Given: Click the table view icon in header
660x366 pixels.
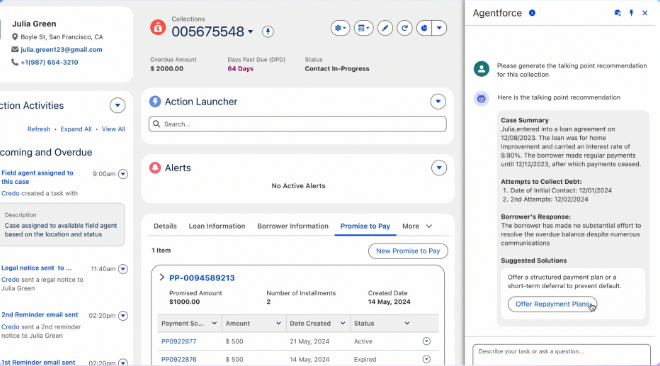Looking at the screenshot, I should coord(363,28).
